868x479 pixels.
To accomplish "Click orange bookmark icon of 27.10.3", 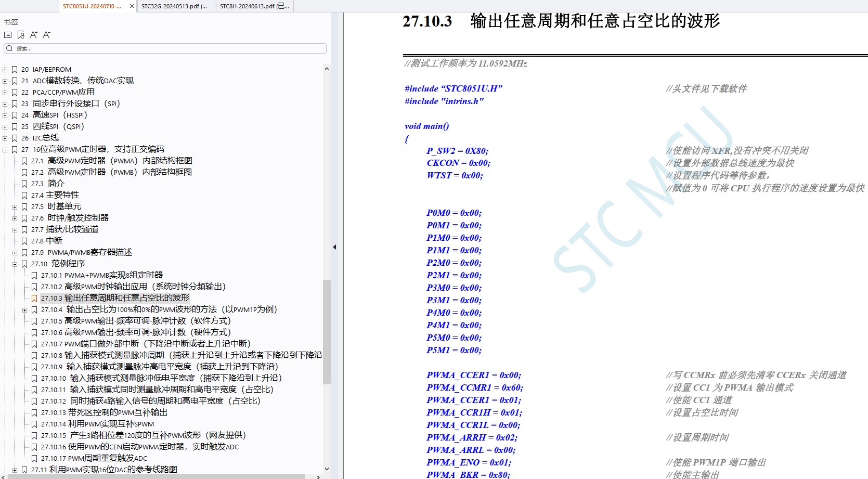I will pyautogui.click(x=34, y=299).
